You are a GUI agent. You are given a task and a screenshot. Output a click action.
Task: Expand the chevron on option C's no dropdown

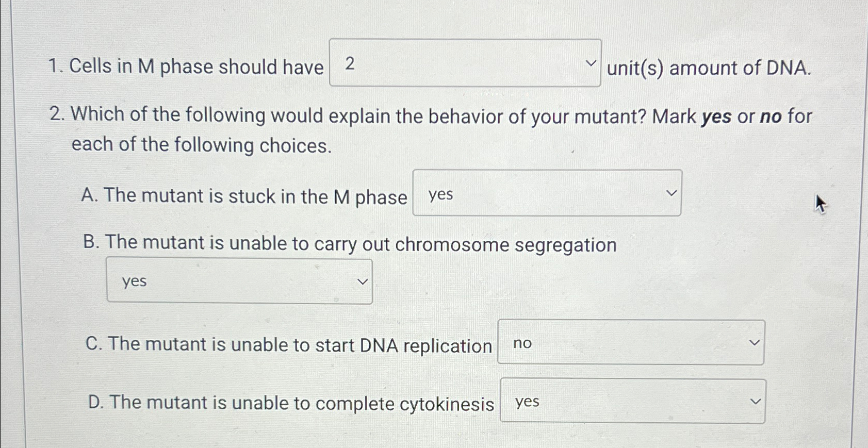pyautogui.click(x=755, y=342)
